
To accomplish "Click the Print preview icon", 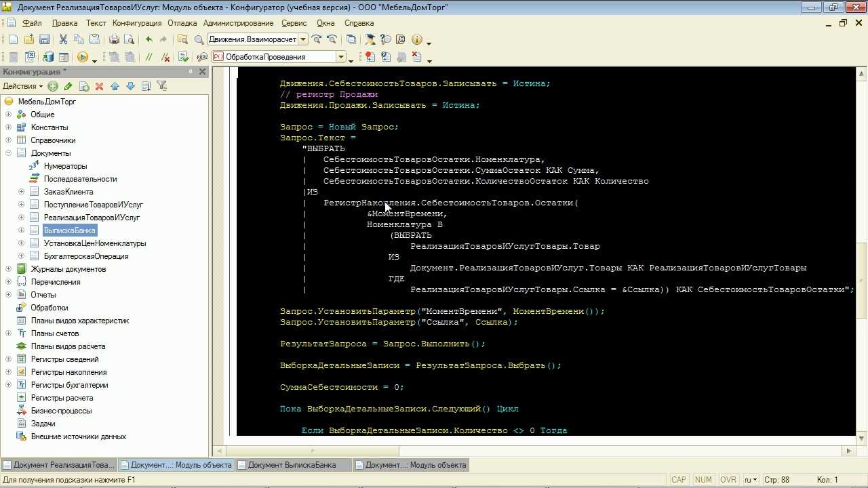I will click(x=129, y=39).
